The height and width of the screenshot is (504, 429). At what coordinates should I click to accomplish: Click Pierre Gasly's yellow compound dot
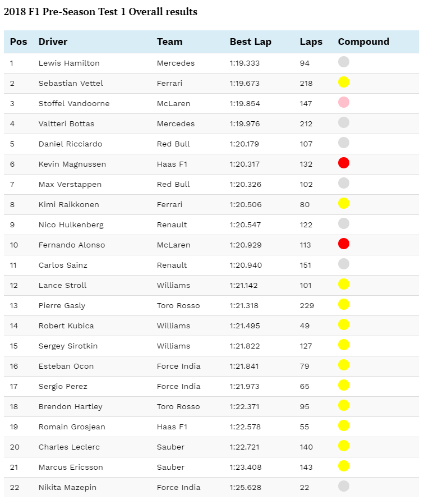pos(344,304)
